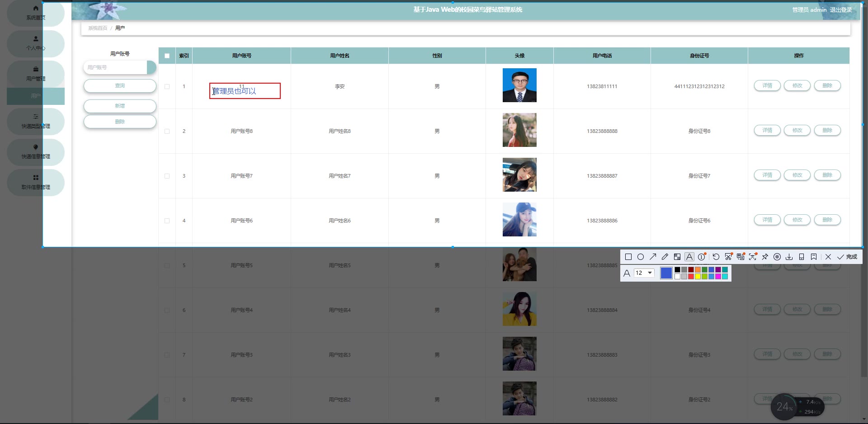Screen dimensions: 868x424
Task: Pin the screenshot to screen
Action: coord(765,257)
